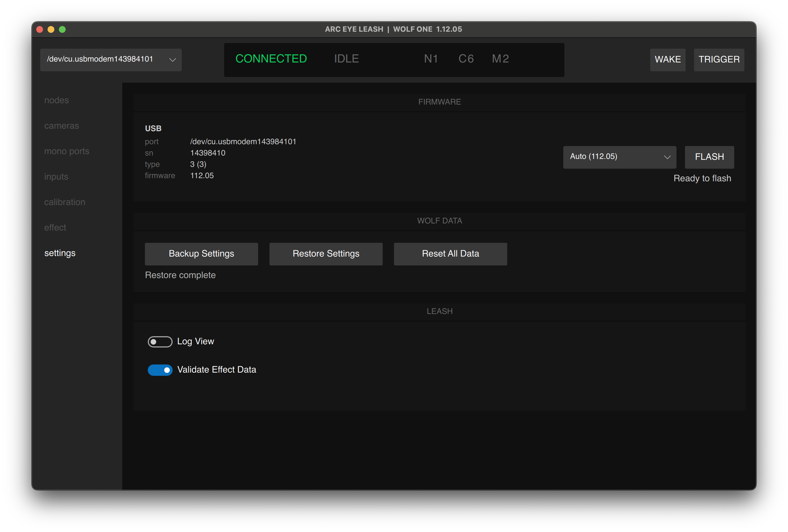Go to mono ports section
This screenshot has height=532, width=788.
[x=67, y=151]
